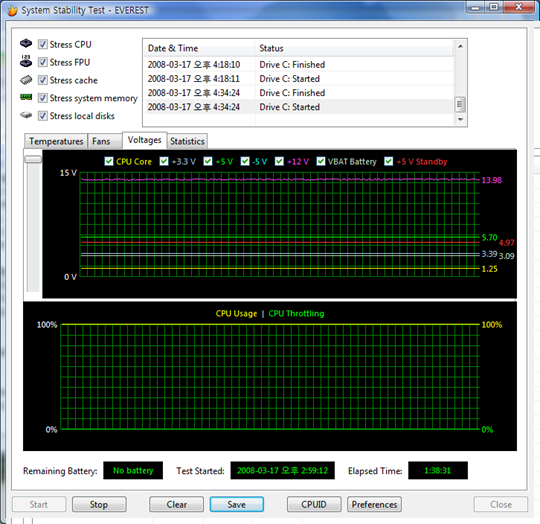
Task: Click the Stop button
Action: click(x=99, y=504)
